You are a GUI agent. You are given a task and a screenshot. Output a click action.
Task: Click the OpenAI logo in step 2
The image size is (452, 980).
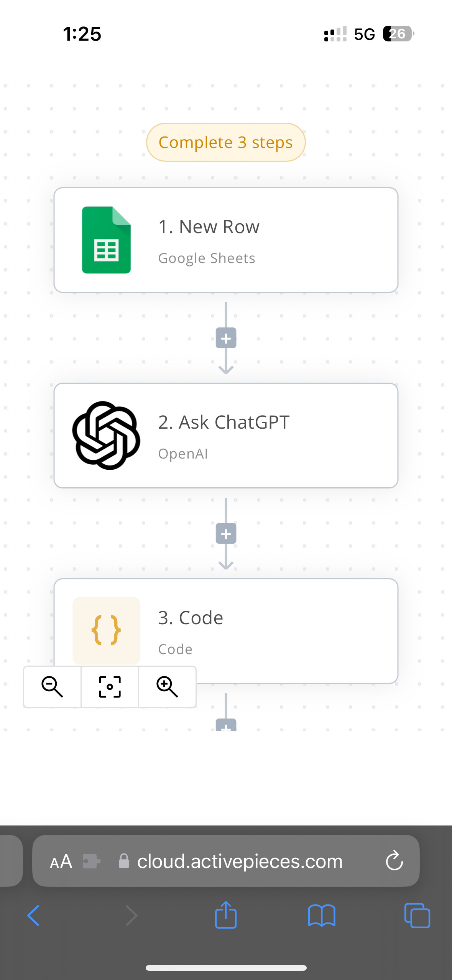point(106,436)
